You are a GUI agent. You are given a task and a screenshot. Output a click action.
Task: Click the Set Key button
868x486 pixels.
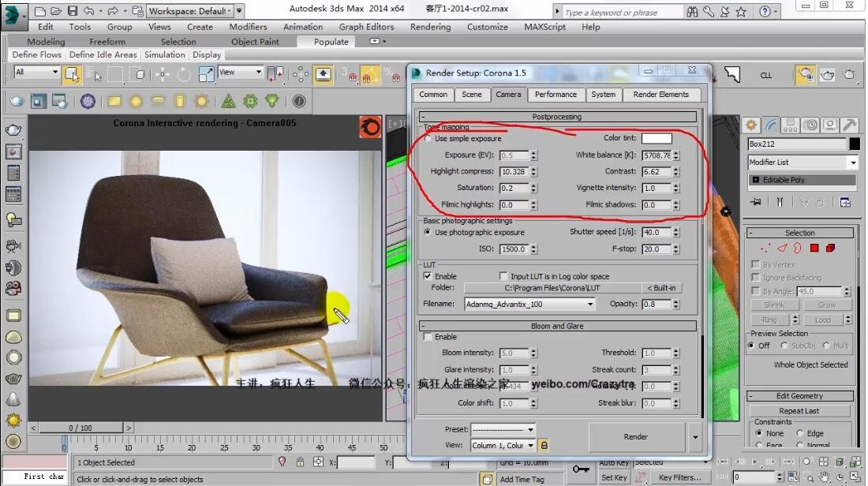pyautogui.click(x=613, y=477)
